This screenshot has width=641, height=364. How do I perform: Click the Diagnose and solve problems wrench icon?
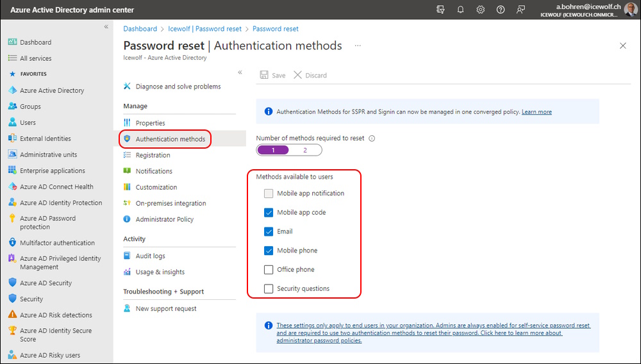click(127, 87)
